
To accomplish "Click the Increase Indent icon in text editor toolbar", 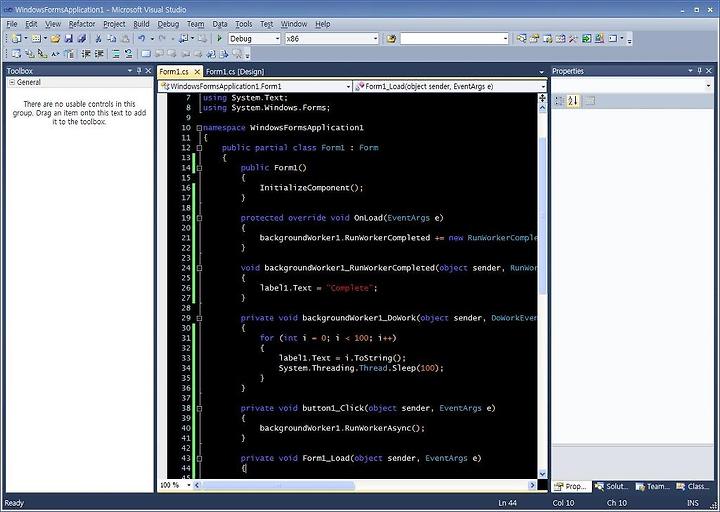I will pyautogui.click(x=99, y=54).
